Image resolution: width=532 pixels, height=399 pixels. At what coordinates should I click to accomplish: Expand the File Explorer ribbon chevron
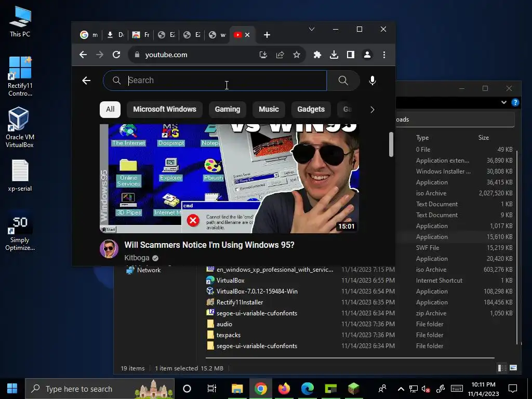point(504,102)
